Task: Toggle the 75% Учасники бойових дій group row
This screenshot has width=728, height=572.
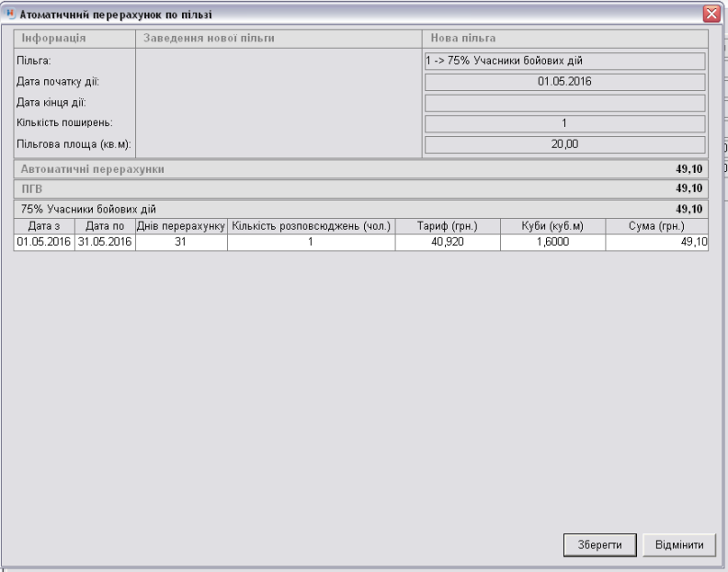Action: [360, 209]
